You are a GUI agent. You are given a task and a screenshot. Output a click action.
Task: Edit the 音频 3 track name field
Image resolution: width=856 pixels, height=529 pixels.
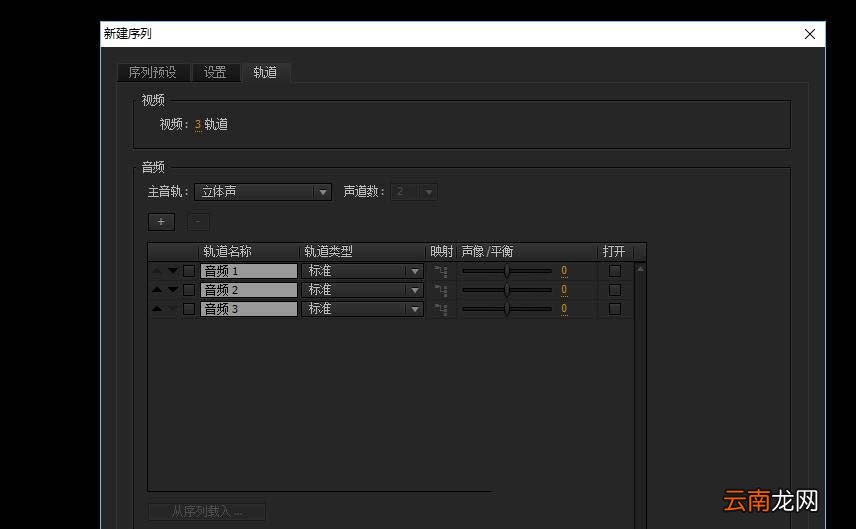click(249, 309)
